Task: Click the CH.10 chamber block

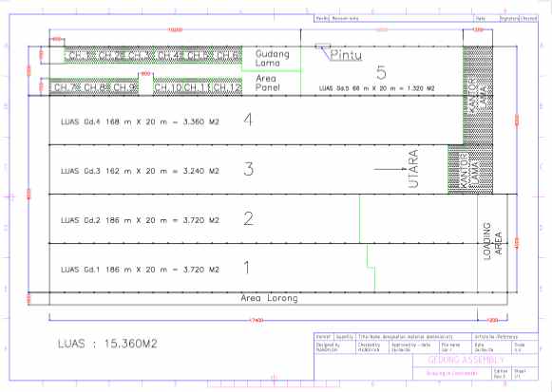Action: (168, 87)
